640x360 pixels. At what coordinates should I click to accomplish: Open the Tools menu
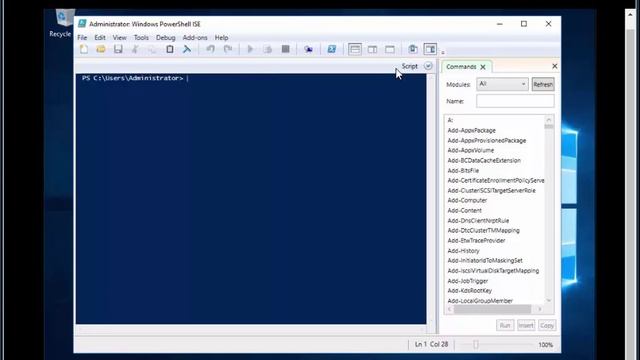tap(141, 38)
